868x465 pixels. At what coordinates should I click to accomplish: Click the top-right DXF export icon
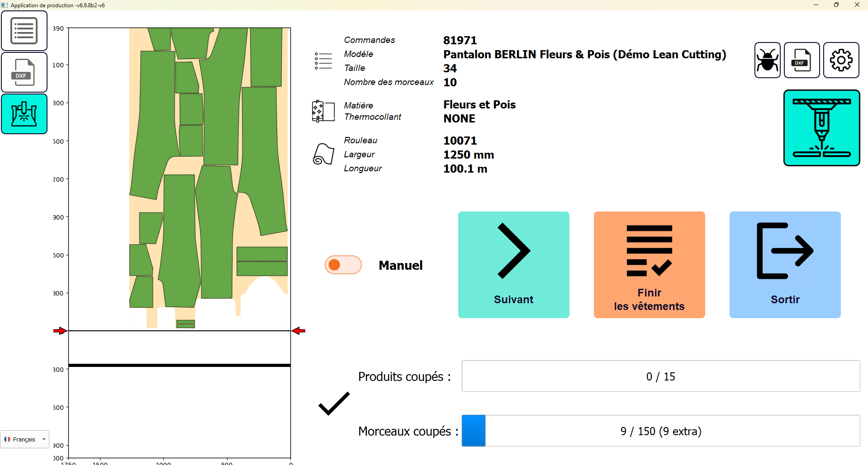(802, 60)
